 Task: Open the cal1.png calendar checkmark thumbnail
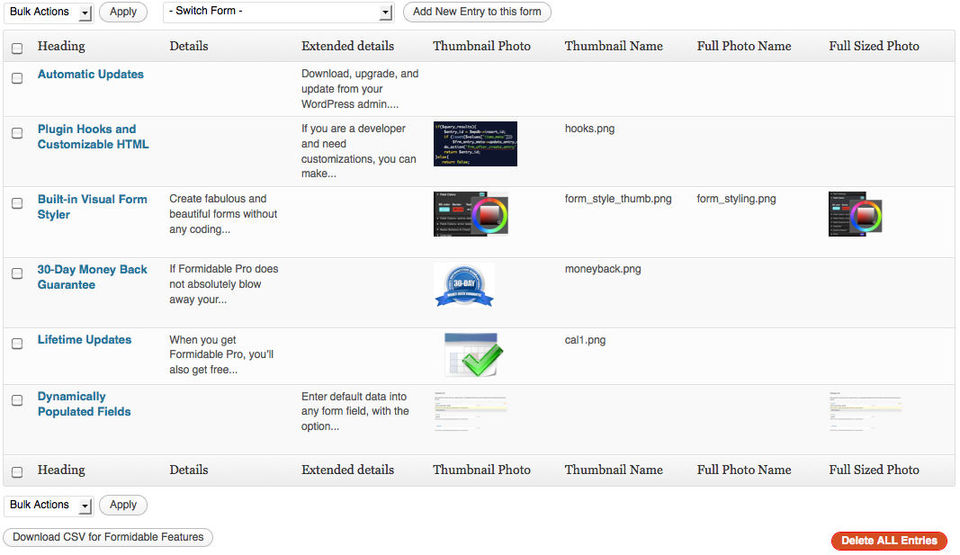[x=473, y=355]
